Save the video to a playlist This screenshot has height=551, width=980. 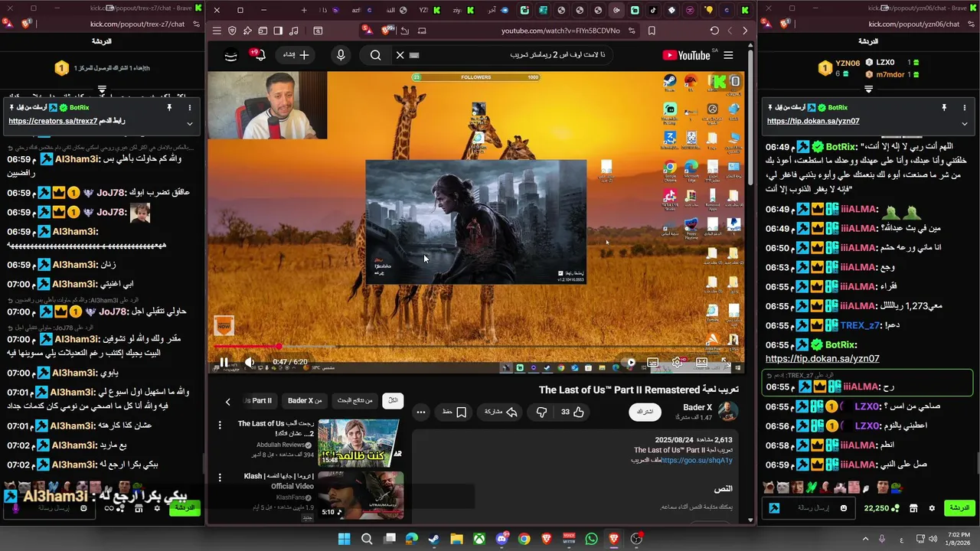click(x=455, y=412)
